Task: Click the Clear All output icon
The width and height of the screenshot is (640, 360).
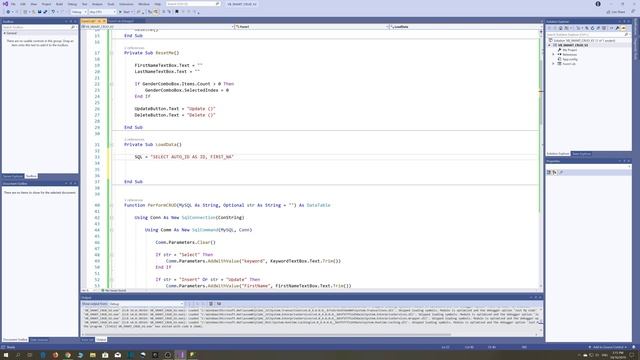Action: click(211, 304)
